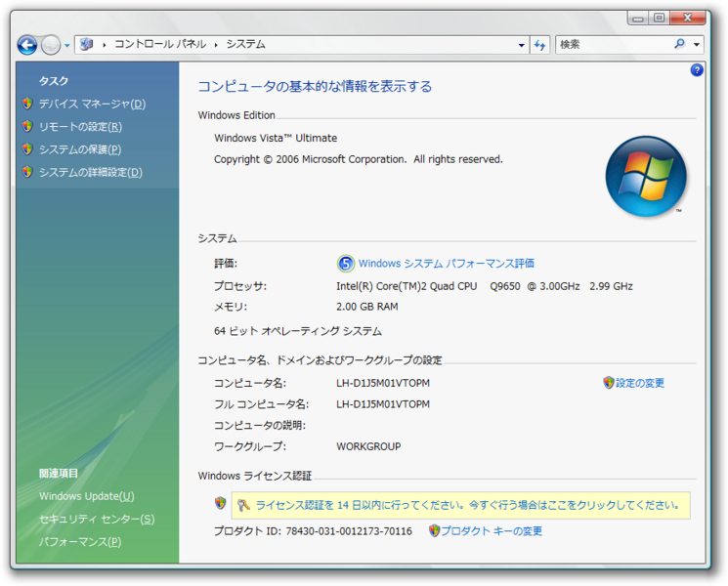
Task: Click the keys icon in activation banner
Action: 243,505
